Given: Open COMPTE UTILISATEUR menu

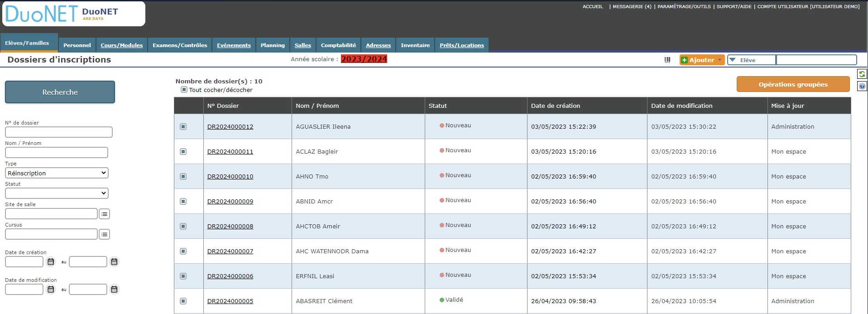Looking at the screenshot, I should pos(808,6).
